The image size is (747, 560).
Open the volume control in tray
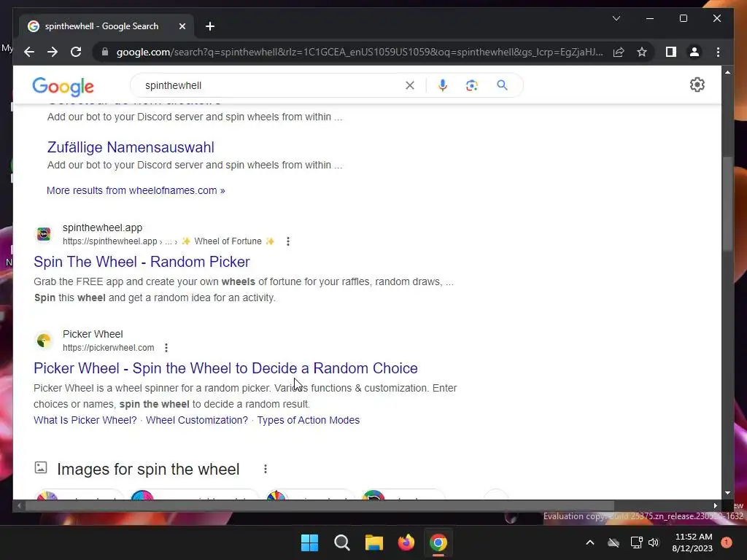pos(654,542)
